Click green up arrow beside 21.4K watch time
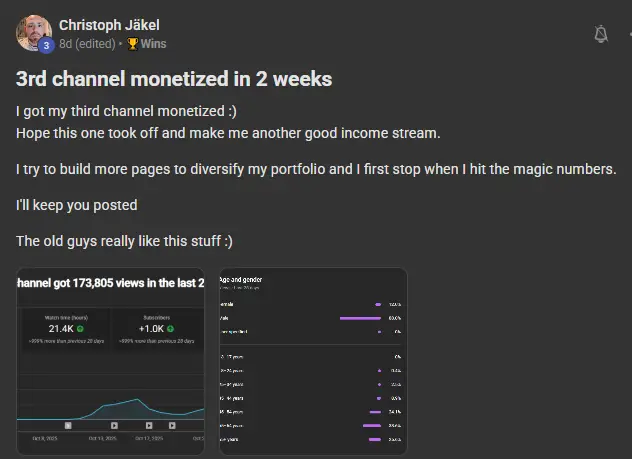Image resolution: width=632 pixels, height=459 pixels. 80,329
